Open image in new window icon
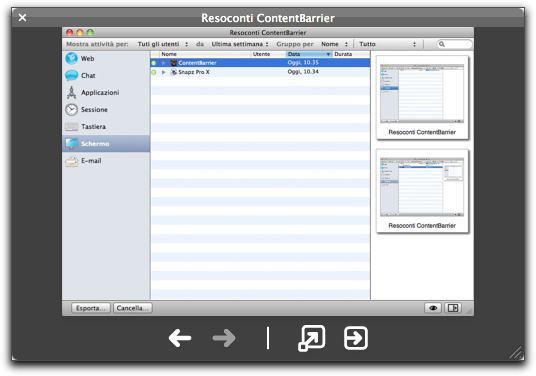Screen dimensions: 536x376 [x=311, y=338]
